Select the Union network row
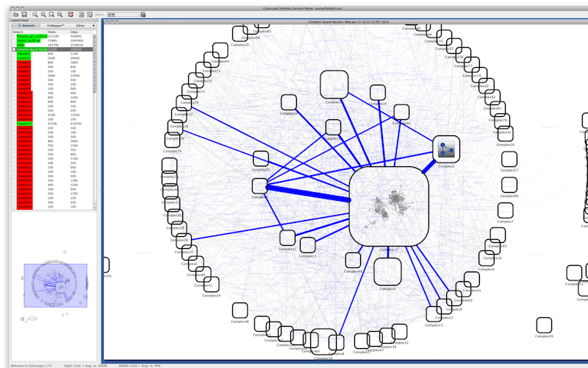Viewport: 588px width, 368px height. point(21,45)
